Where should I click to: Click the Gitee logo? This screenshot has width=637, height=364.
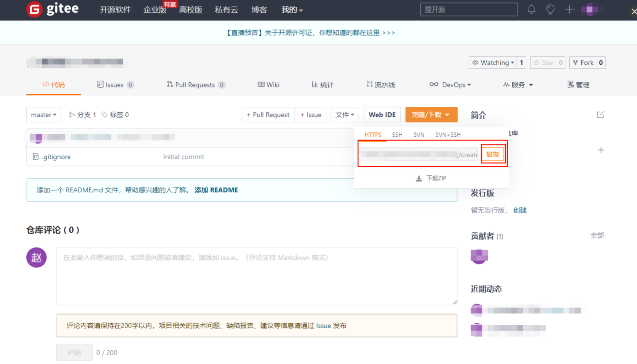52,9
